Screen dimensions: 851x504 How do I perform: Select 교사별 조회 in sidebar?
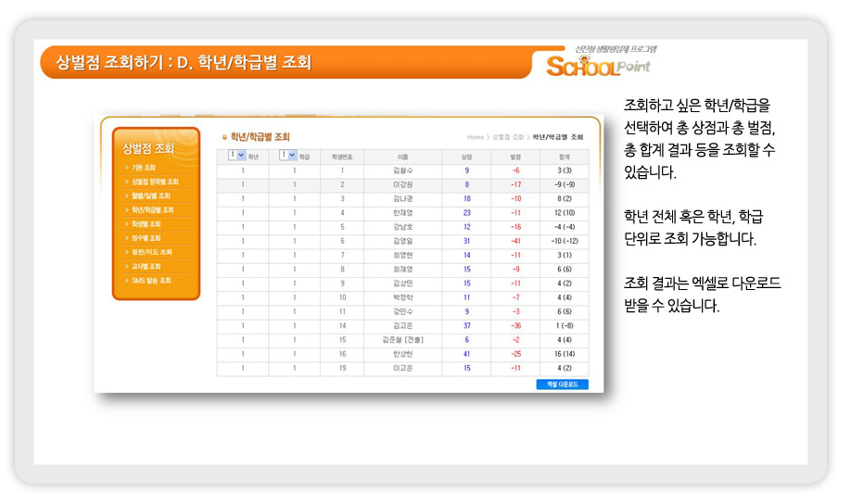[x=146, y=266]
